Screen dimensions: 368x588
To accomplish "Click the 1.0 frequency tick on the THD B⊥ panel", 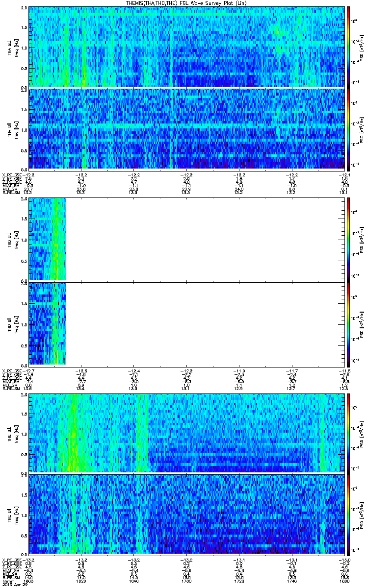I will click(x=24, y=240).
